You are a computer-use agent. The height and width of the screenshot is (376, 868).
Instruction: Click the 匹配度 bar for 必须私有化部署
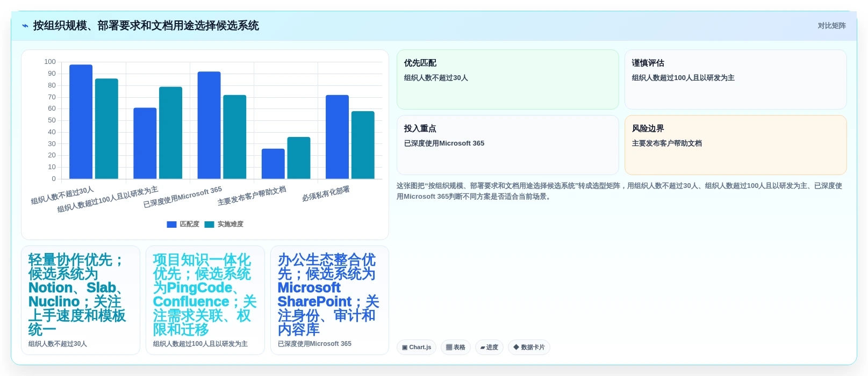point(337,137)
